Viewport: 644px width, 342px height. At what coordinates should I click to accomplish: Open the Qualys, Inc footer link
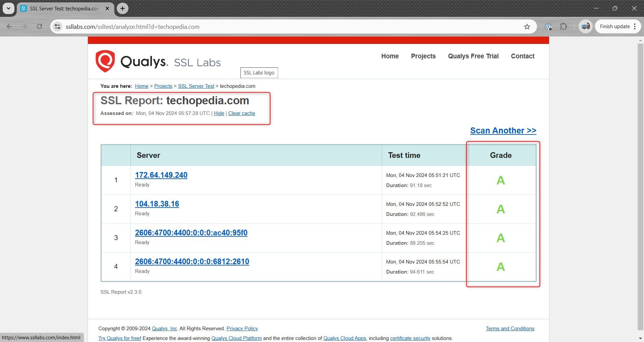pyautogui.click(x=164, y=329)
